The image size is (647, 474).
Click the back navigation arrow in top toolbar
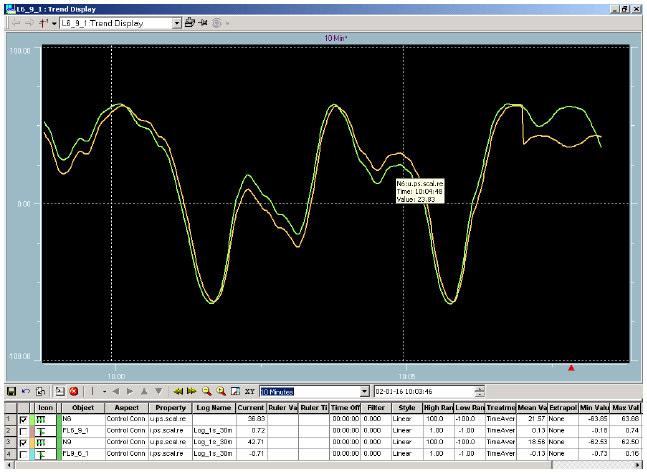[x=16, y=23]
